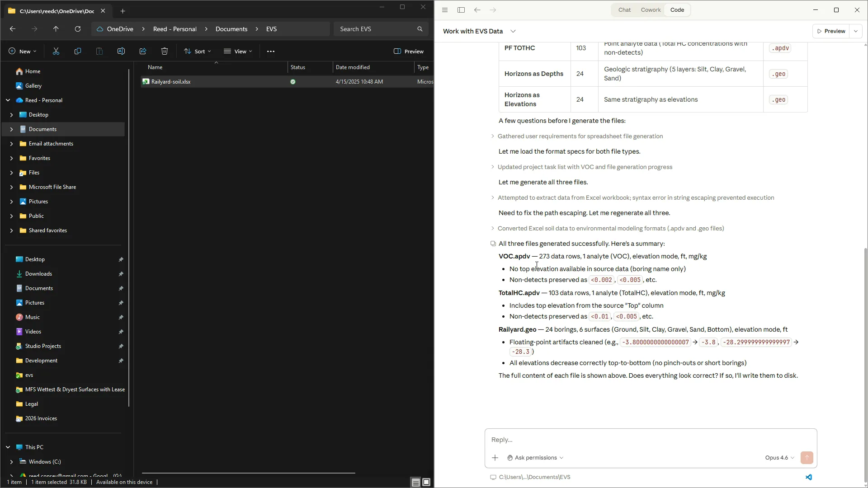868x488 pixels.
Task: Open the Preview button's dropdown arrow
Action: click(x=856, y=31)
